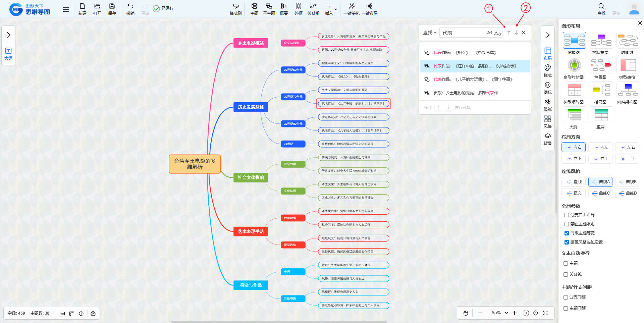The height and width of the screenshot is (323, 644).
Task: Jump to next search result arrow
Action: (x=516, y=33)
